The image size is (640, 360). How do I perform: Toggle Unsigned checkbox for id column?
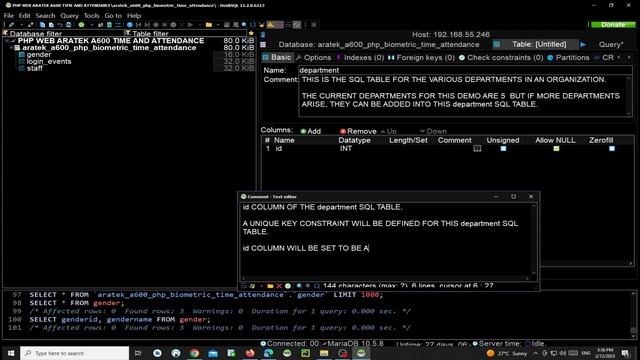503,149
